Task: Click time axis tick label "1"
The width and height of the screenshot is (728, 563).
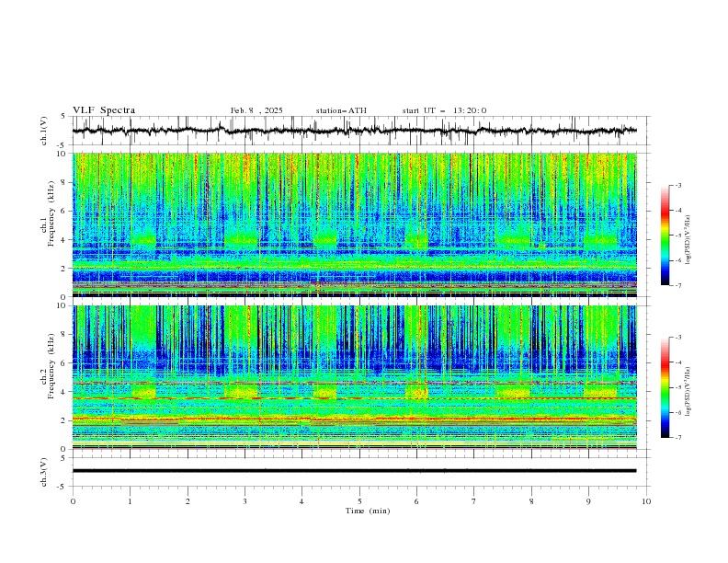Action: coord(130,501)
